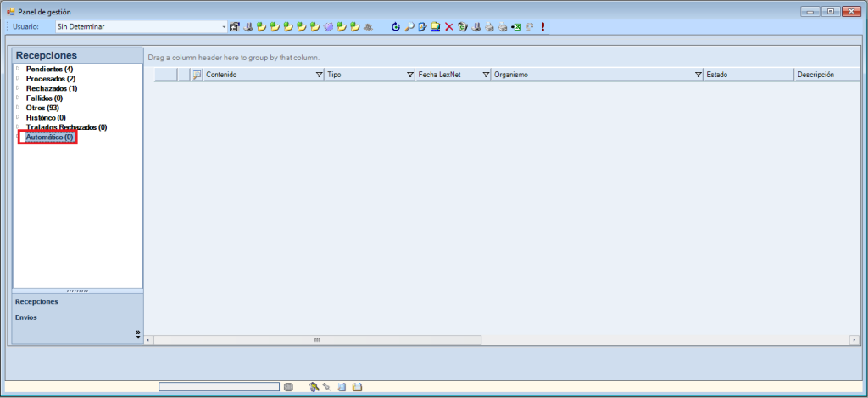
Task: Click the blue refresh icon in toolbar
Action: click(396, 27)
